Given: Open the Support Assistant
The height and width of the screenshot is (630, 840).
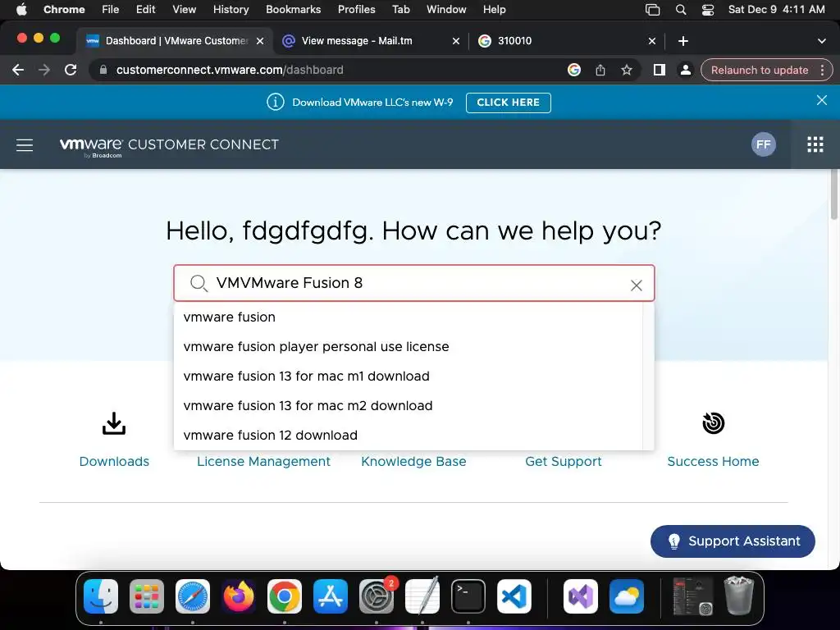Looking at the screenshot, I should [733, 541].
